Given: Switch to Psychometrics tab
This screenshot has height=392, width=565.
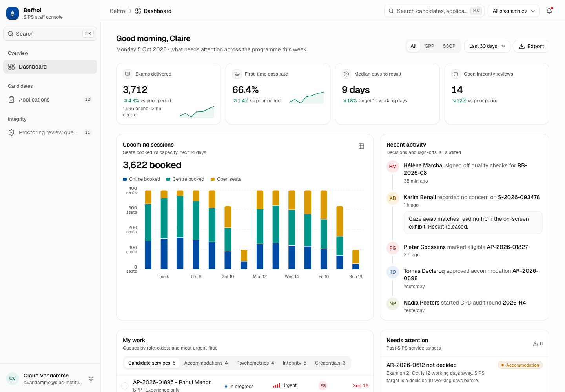Looking at the screenshot, I should [255, 363].
